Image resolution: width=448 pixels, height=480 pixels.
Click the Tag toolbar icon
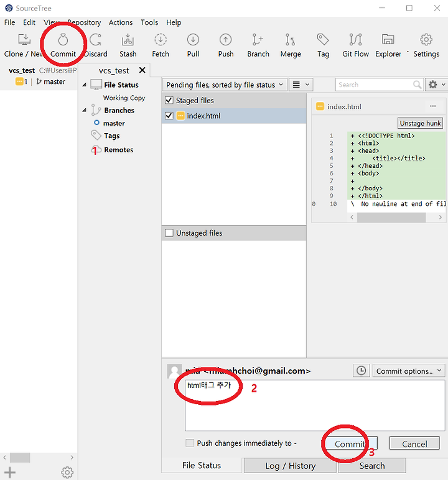[x=323, y=45]
